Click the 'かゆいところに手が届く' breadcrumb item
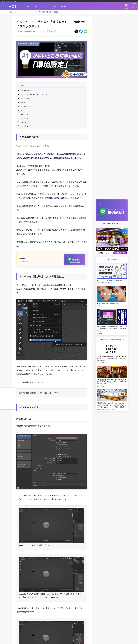 pos(48,12)
